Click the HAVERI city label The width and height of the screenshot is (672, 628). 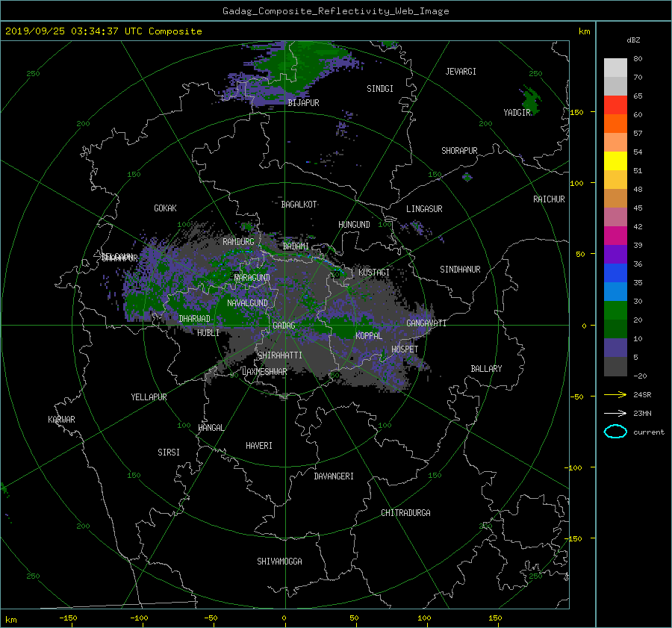point(259,446)
